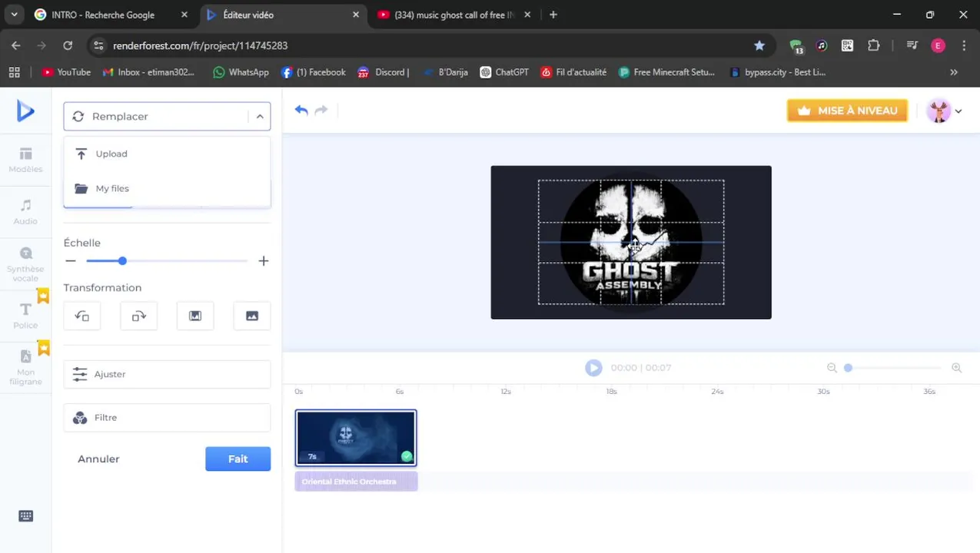Click the Fait button

(x=238, y=459)
